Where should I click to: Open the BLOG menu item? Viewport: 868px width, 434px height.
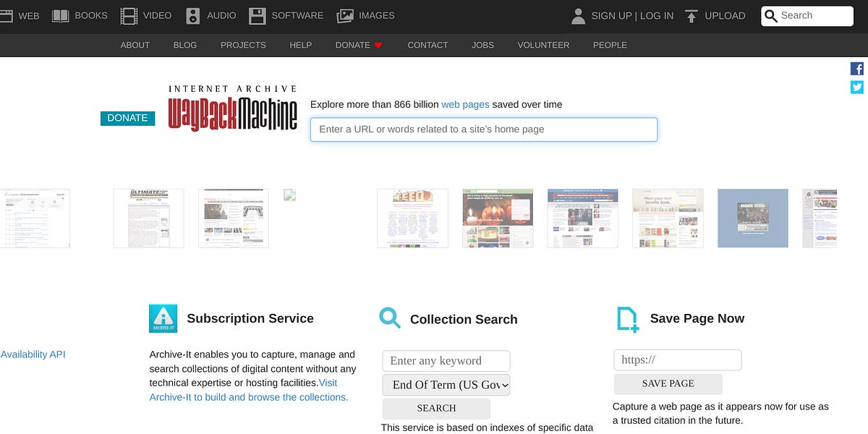(185, 45)
